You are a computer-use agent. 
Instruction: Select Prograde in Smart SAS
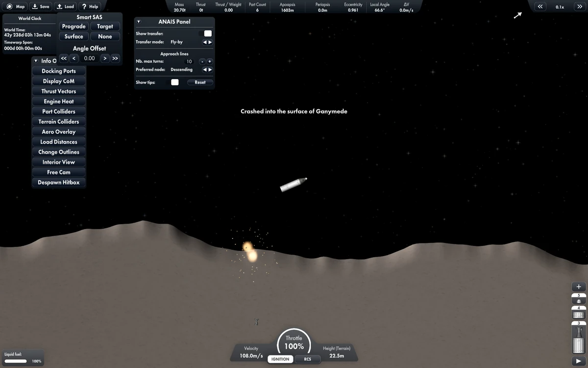[73, 26]
